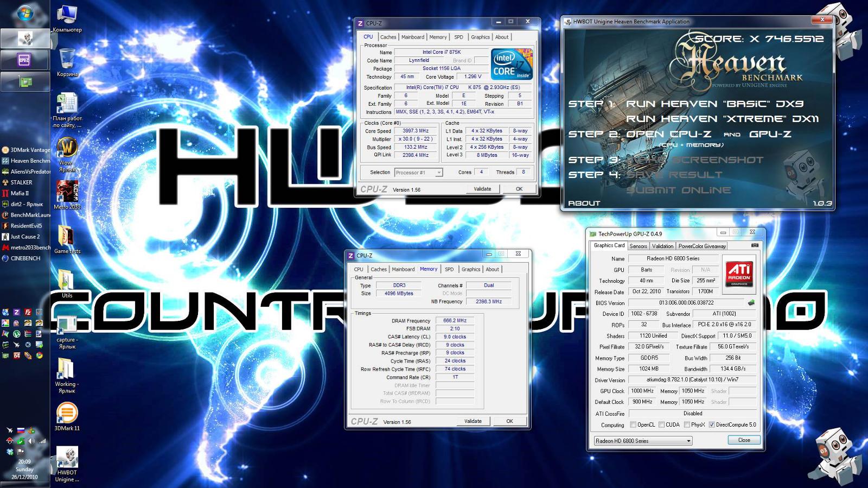Click ABOUT in the Heaven Benchmark app
This screenshot has width=868, height=488.
pos(584,203)
